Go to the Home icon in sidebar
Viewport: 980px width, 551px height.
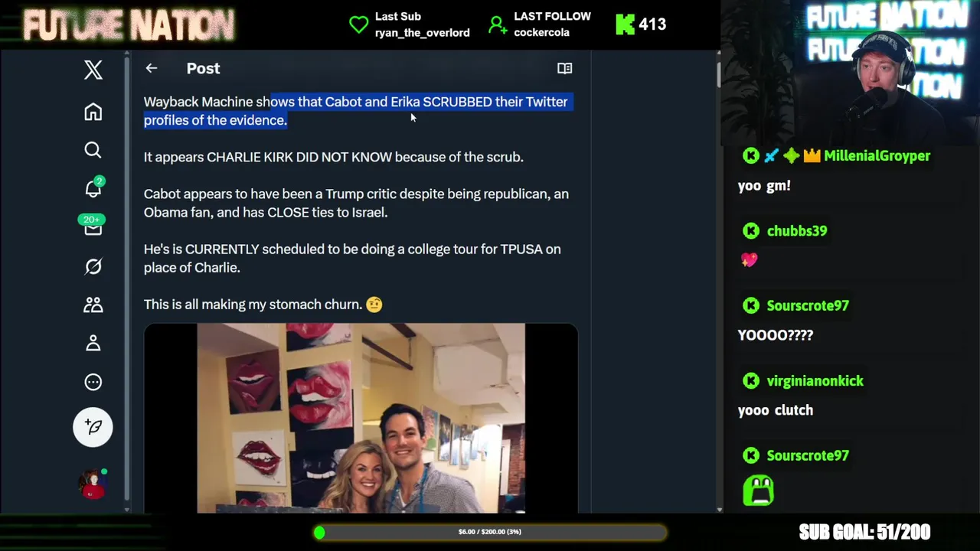[93, 112]
